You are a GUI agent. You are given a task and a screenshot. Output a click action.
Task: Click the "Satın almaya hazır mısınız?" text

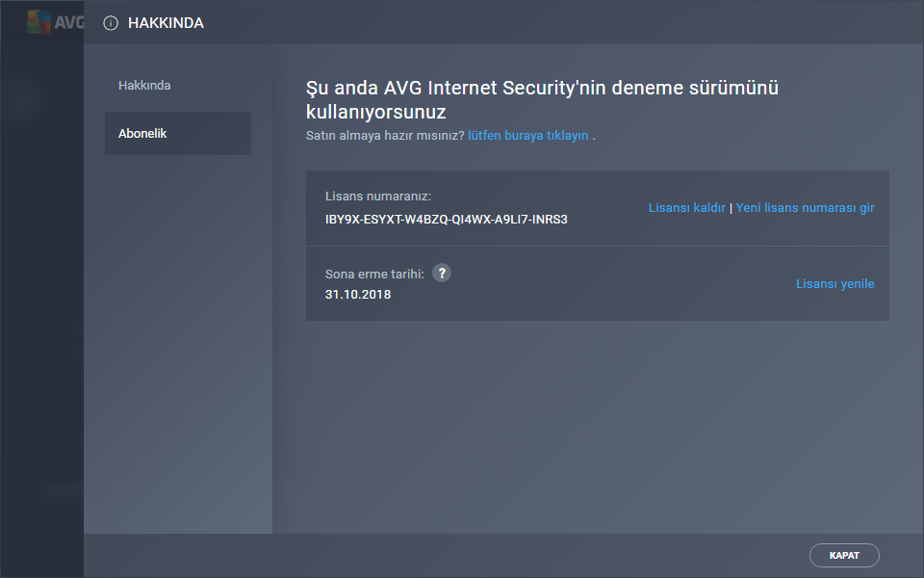coord(384,136)
